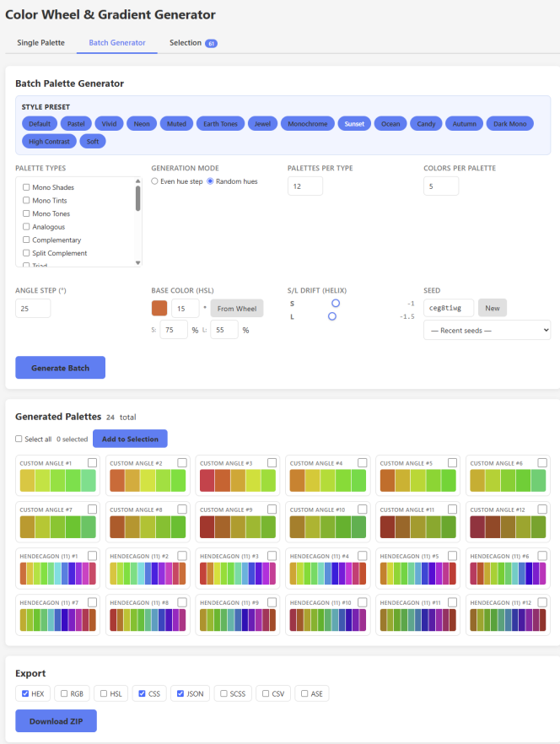The width and height of the screenshot is (560, 744).
Task: Select the Autumn style preset
Action: pos(464,124)
